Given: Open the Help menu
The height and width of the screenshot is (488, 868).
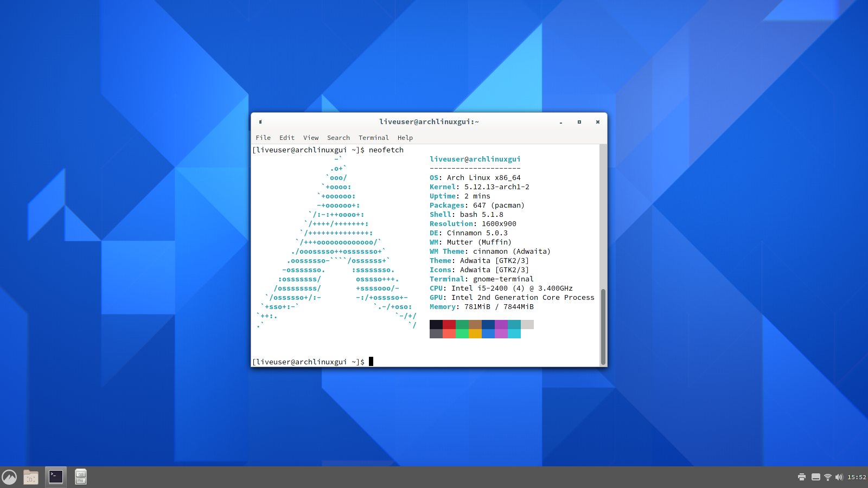Looking at the screenshot, I should pyautogui.click(x=405, y=138).
